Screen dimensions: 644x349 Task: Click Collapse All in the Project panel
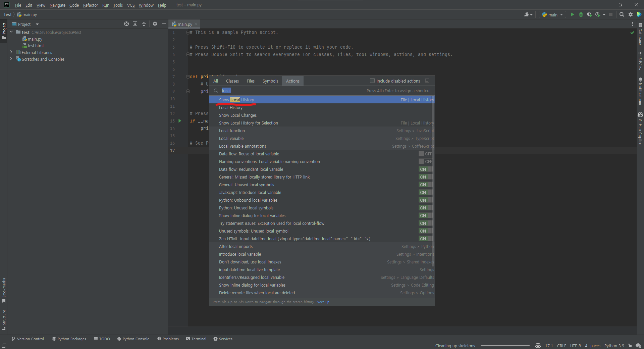[144, 24]
